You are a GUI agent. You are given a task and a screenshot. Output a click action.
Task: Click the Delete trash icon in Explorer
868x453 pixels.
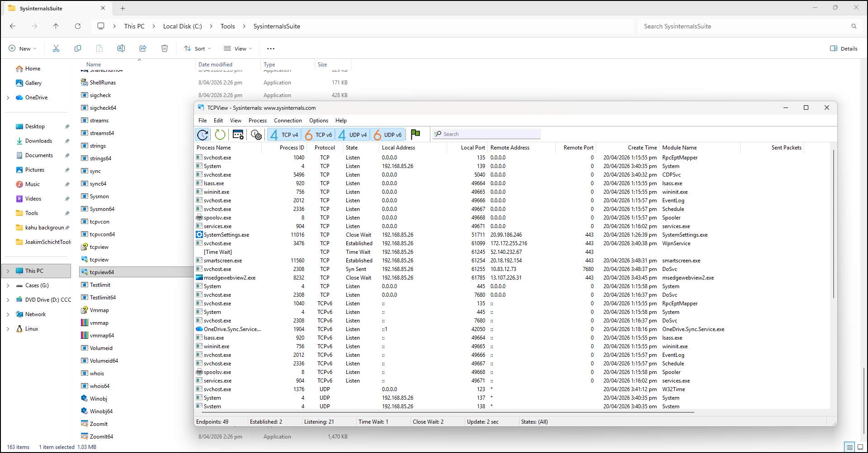pyautogui.click(x=165, y=48)
